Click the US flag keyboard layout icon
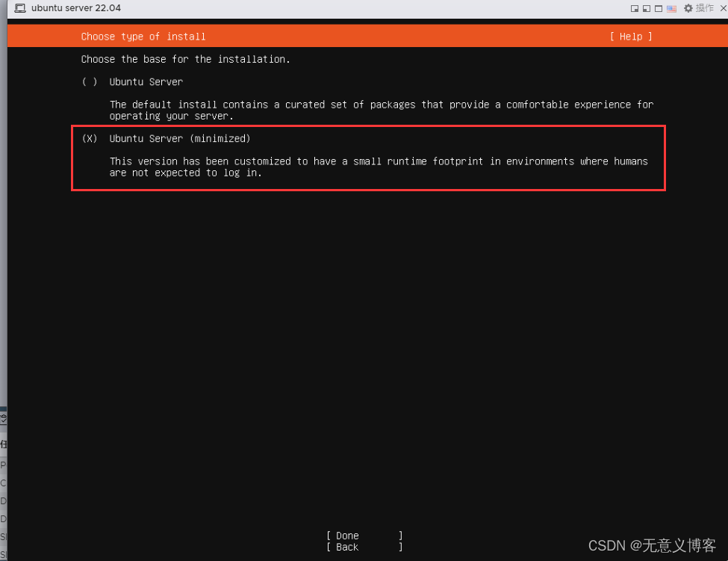Screen dimensions: 728x561 [671, 8]
